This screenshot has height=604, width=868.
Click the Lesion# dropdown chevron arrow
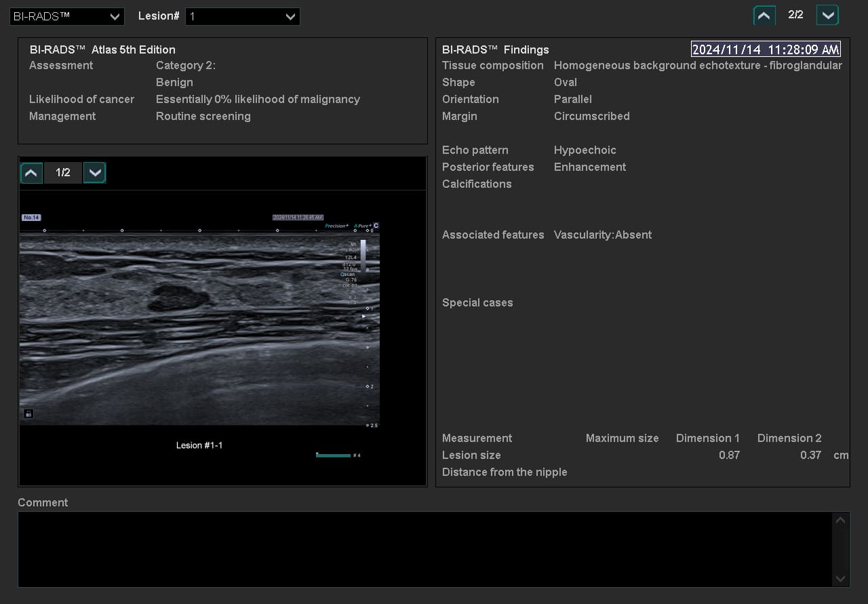[x=290, y=17]
